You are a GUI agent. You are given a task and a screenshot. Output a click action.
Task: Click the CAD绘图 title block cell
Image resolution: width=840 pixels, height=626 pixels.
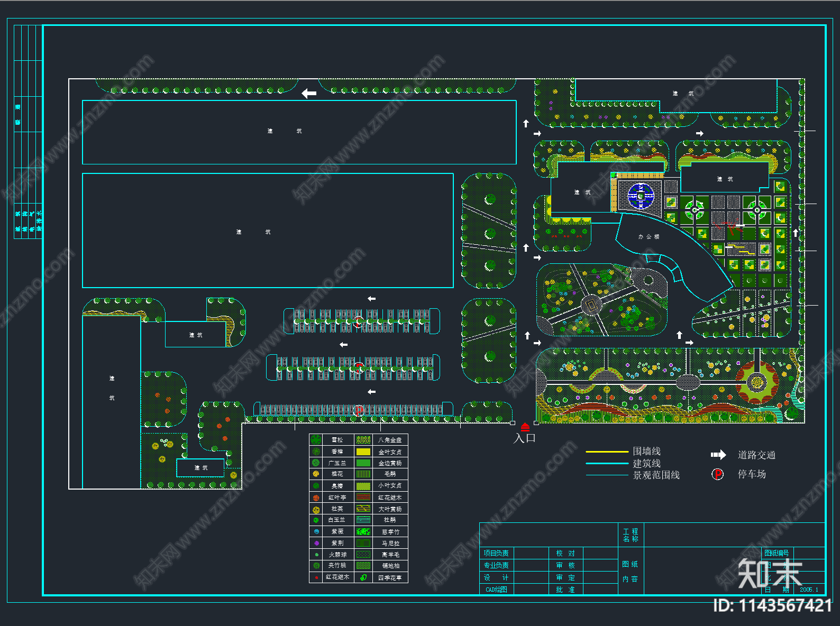[496, 590]
